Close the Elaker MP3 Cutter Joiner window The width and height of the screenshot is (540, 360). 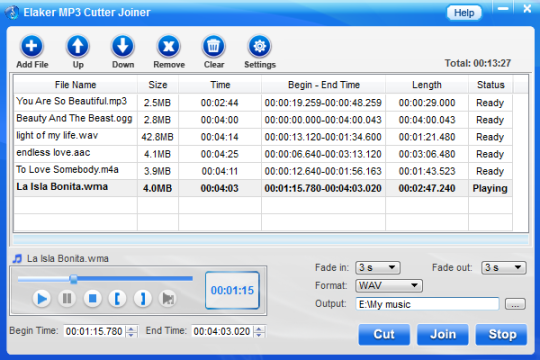[x=527, y=9]
